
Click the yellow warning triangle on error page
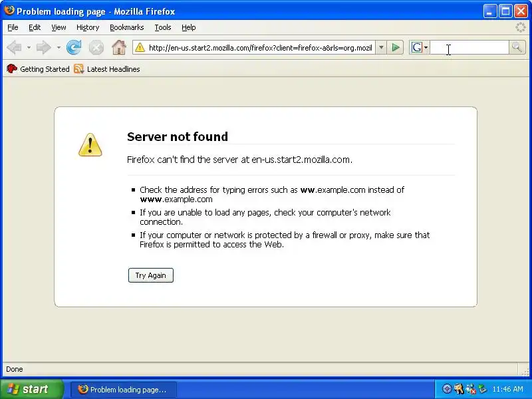coord(90,145)
